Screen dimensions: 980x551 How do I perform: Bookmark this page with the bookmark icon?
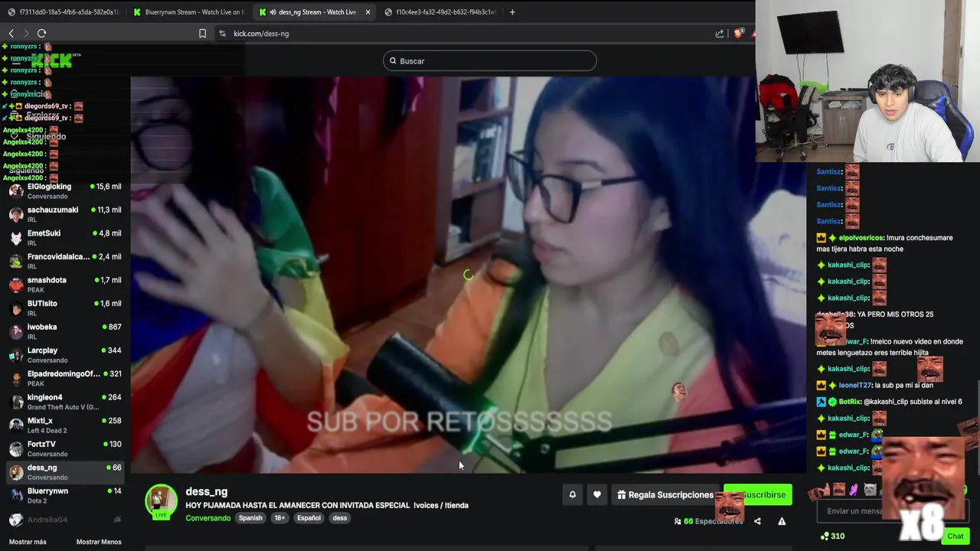point(202,34)
